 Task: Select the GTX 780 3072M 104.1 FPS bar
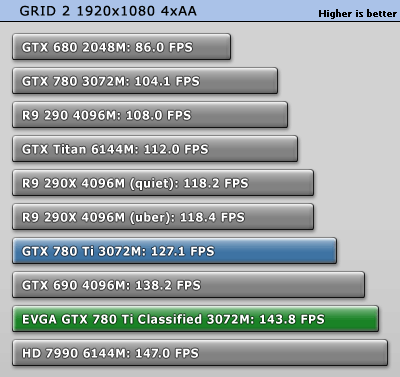pos(145,81)
